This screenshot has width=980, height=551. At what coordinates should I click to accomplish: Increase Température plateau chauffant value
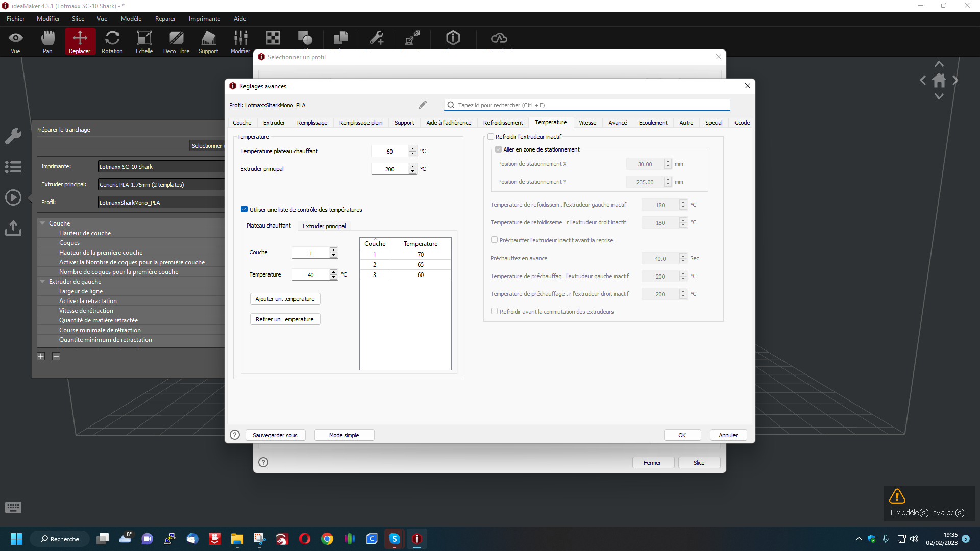click(x=412, y=148)
